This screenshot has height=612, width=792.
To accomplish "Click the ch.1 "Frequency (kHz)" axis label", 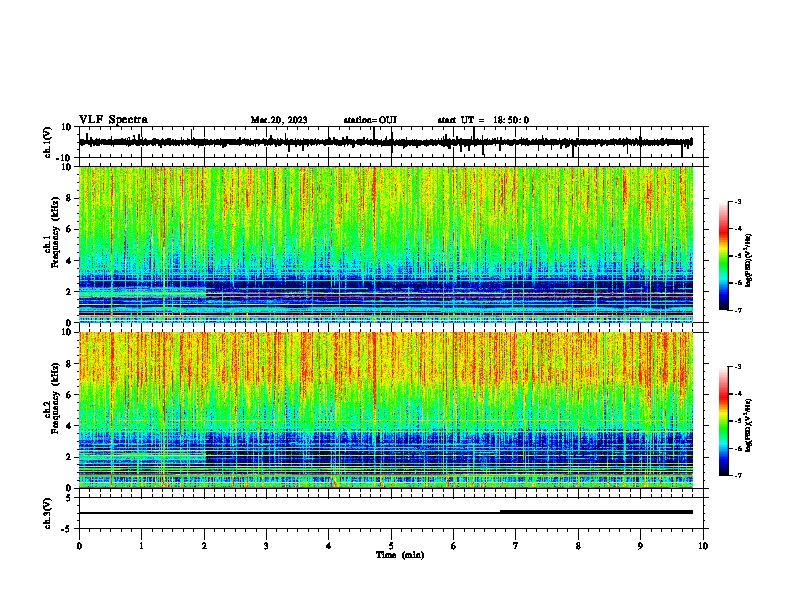I will 55,233.
